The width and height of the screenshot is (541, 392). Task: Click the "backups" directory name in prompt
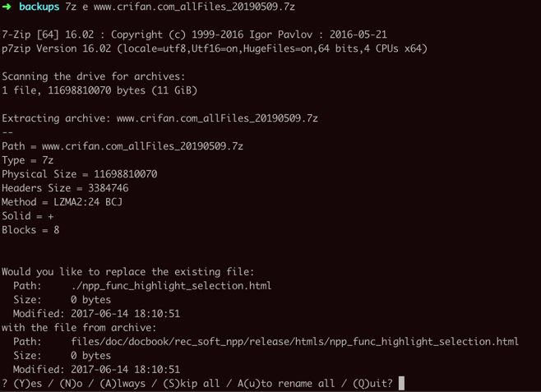39,7
